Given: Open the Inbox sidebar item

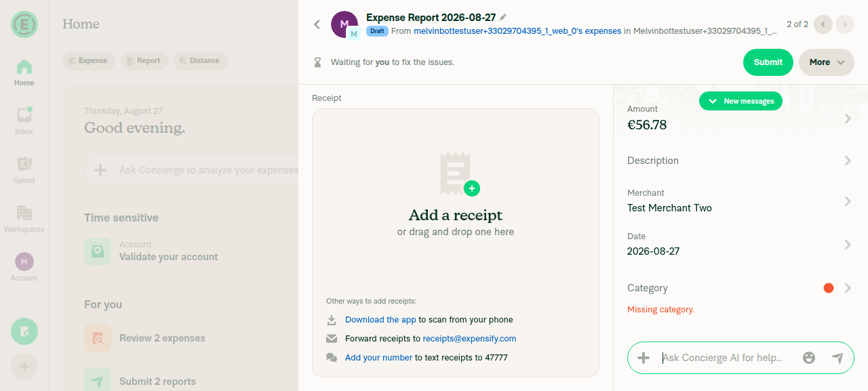Looking at the screenshot, I should pyautogui.click(x=24, y=122).
